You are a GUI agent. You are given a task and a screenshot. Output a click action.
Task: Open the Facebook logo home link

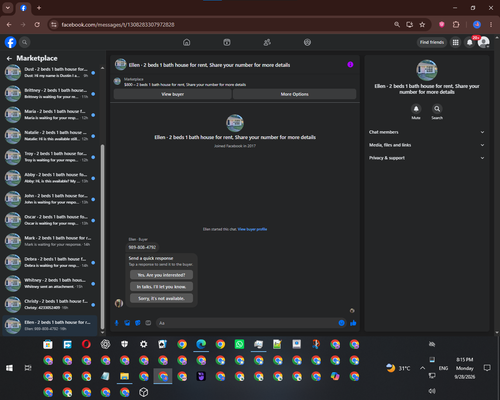[10, 42]
